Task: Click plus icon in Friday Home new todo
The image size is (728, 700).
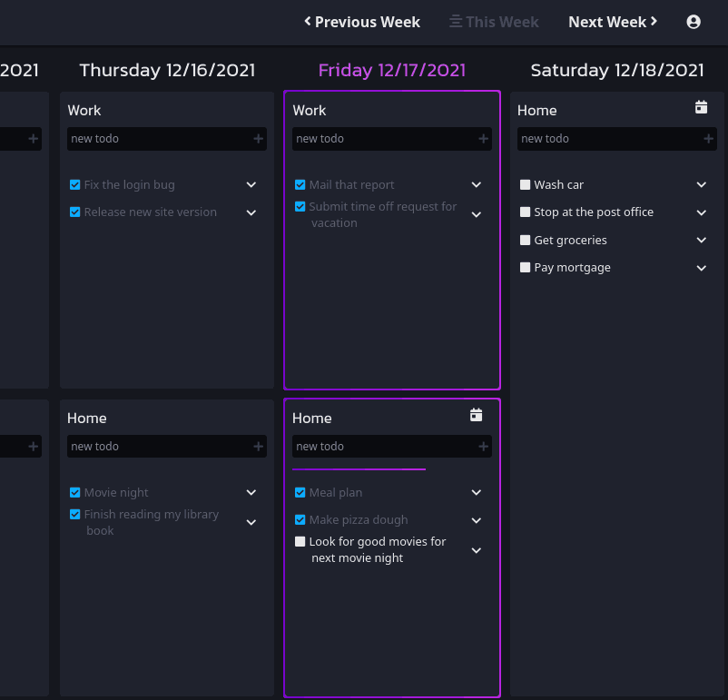Action: (484, 447)
